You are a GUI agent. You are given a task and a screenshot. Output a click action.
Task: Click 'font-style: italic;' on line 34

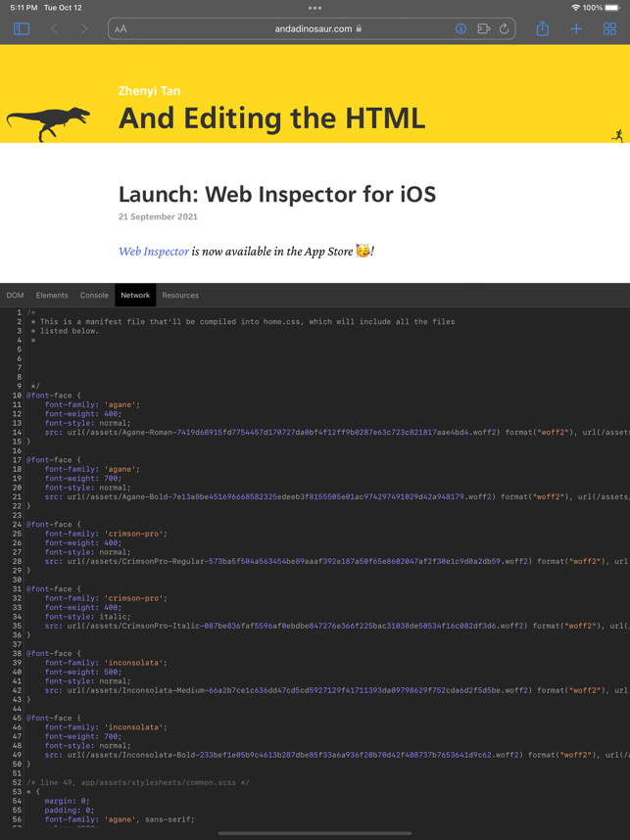tap(87, 617)
